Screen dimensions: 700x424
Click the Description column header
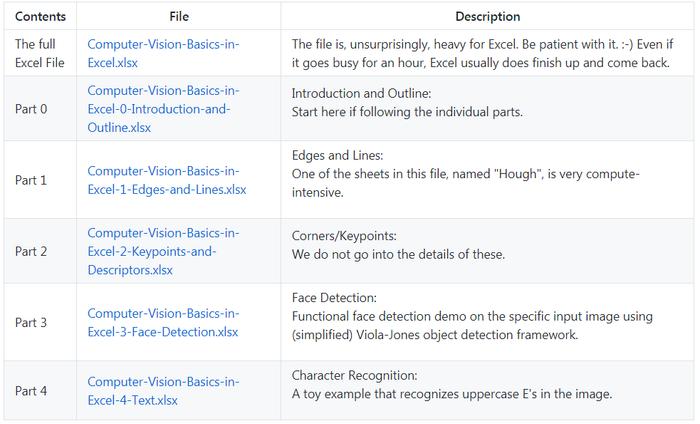tap(488, 17)
